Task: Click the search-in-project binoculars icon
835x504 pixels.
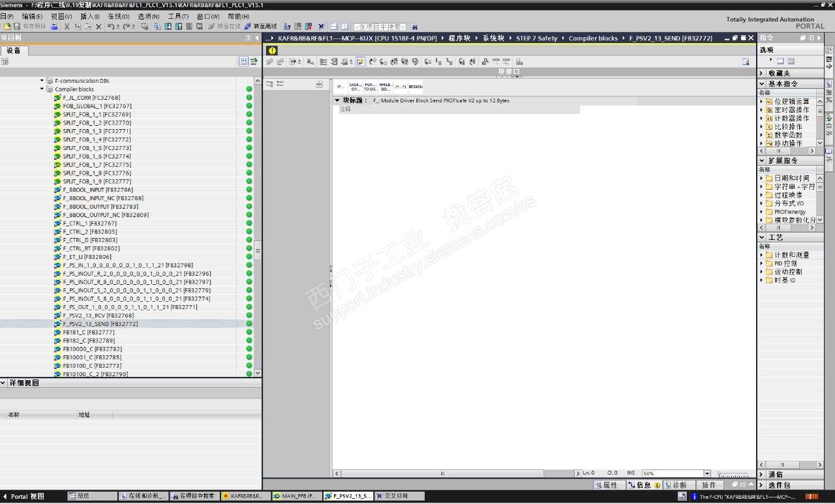Action: pyautogui.click(x=414, y=27)
